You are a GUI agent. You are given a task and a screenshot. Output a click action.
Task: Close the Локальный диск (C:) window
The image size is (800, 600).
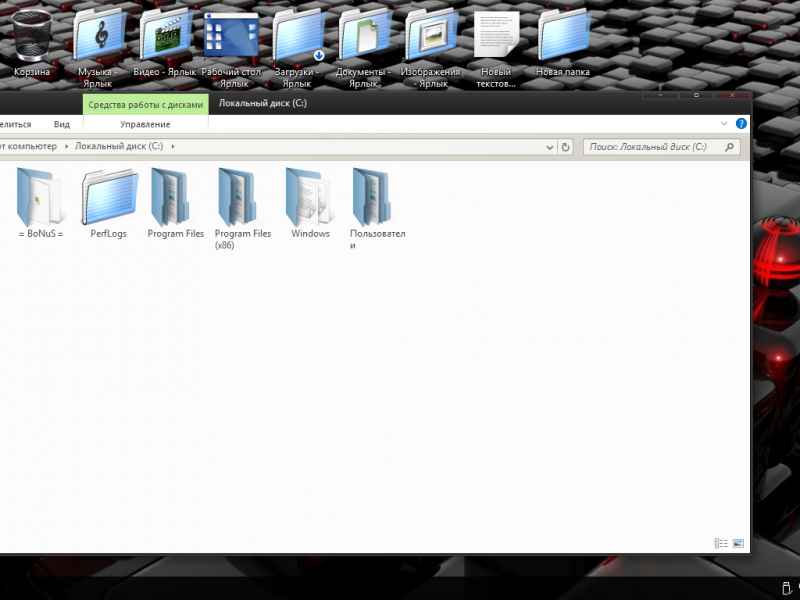pyautogui.click(x=732, y=95)
